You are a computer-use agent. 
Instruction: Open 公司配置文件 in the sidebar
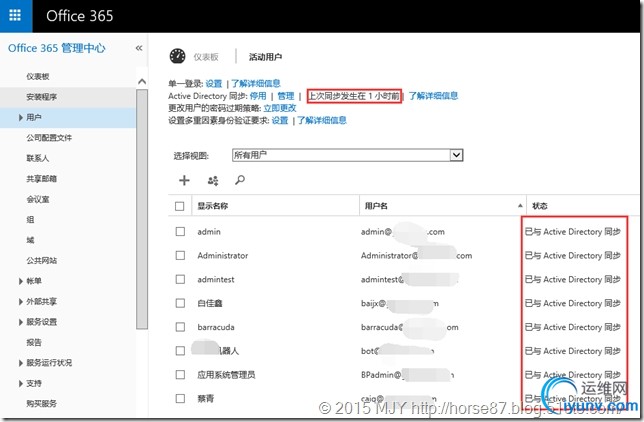click(x=49, y=138)
